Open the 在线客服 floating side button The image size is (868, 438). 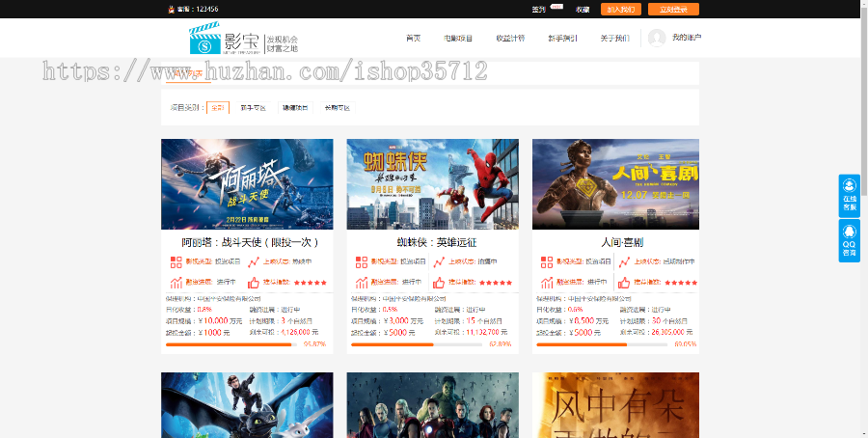pos(849,196)
